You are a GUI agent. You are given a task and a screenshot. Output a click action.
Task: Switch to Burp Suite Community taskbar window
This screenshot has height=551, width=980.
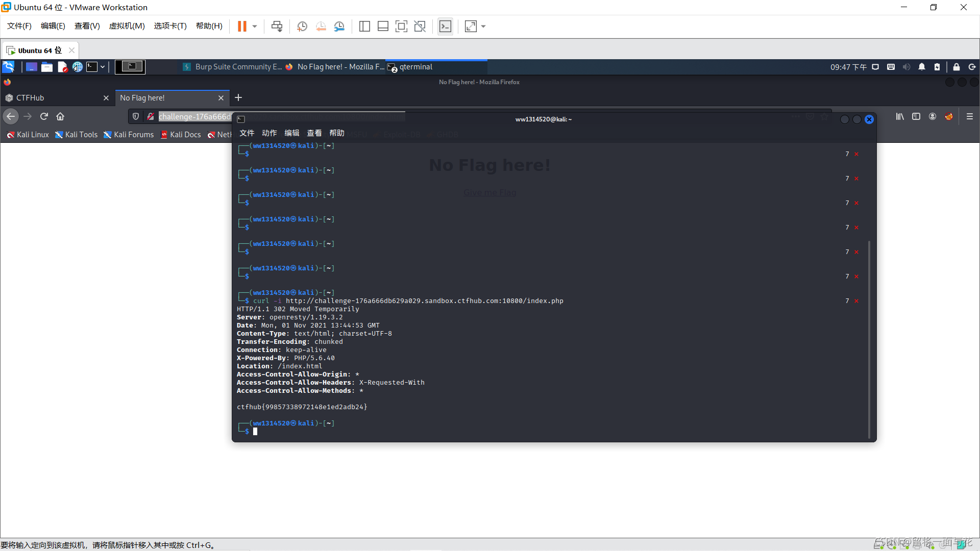pyautogui.click(x=233, y=67)
